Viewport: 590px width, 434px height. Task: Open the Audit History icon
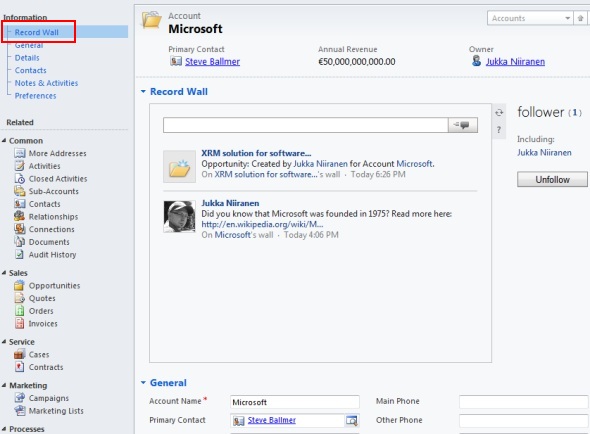[x=20, y=254]
